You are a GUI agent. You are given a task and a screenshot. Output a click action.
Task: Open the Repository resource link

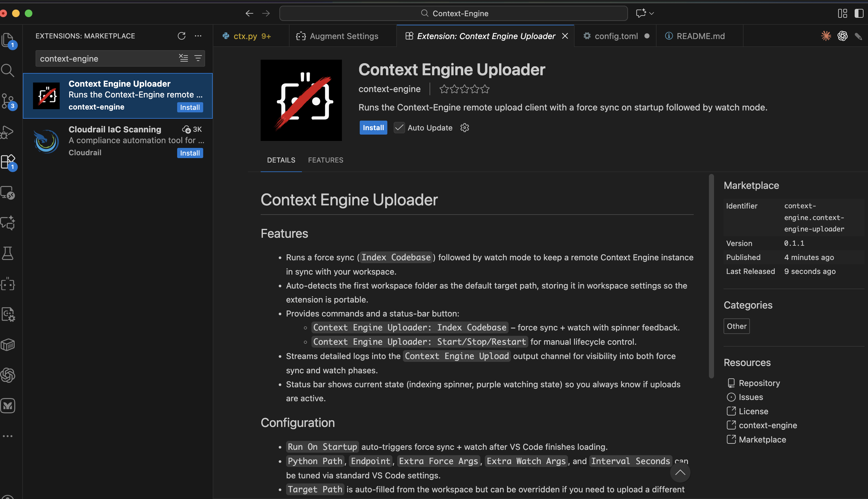point(759,383)
